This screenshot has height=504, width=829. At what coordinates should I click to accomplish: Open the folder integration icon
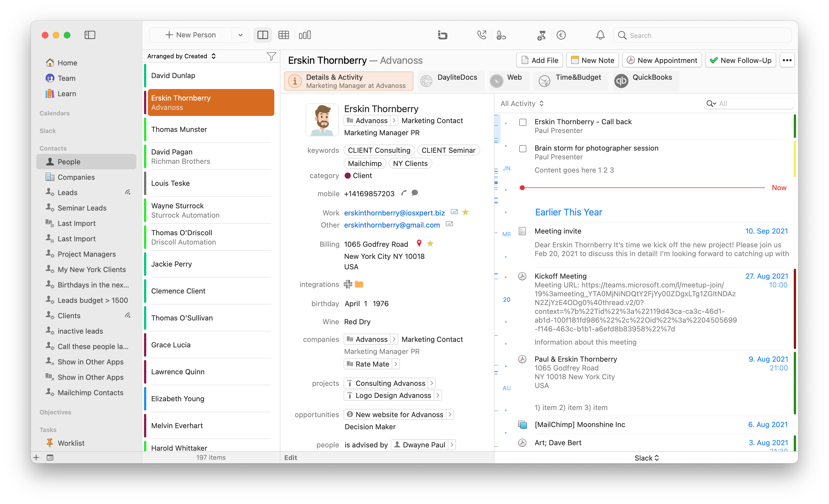359,285
